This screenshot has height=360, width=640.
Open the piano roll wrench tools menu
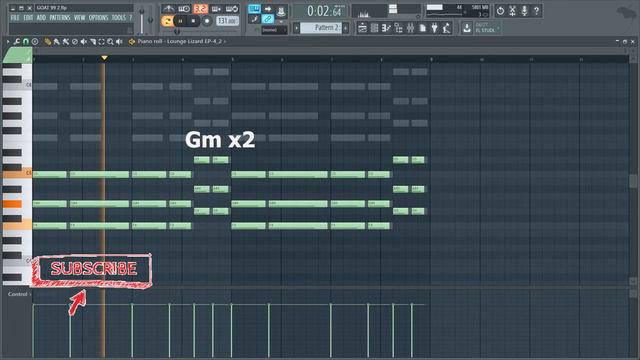[x=17, y=42]
